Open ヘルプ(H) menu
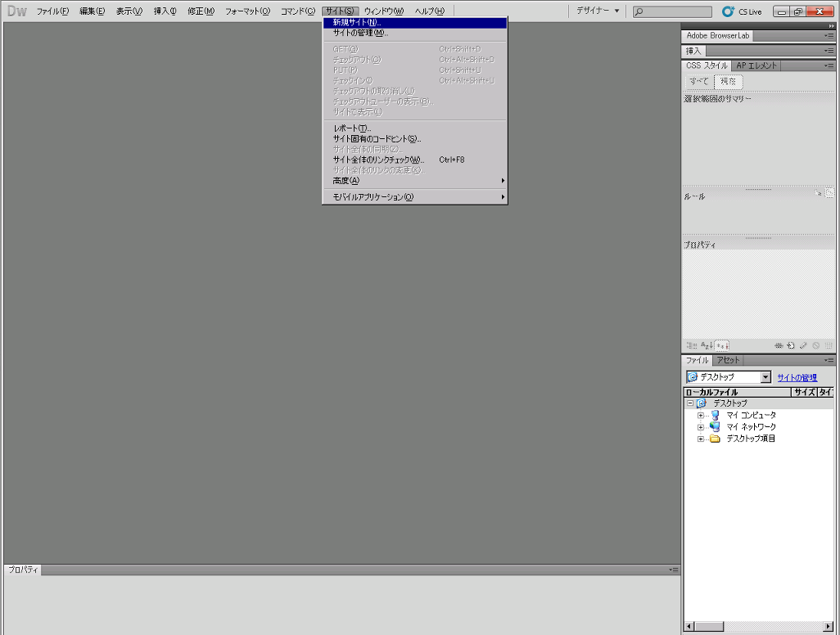The image size is (840, 635). [x=430, y=11]
